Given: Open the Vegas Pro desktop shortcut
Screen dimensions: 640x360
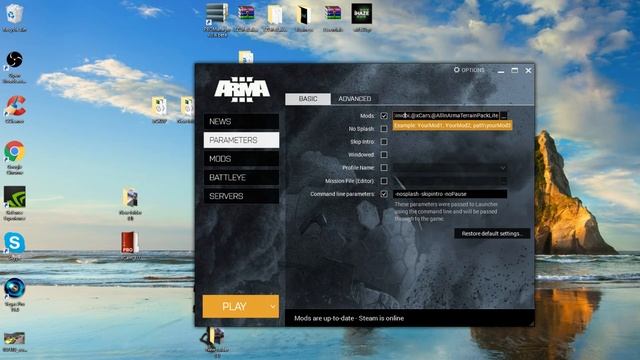Looking at the screenshot, I should [x=15, y=288].
